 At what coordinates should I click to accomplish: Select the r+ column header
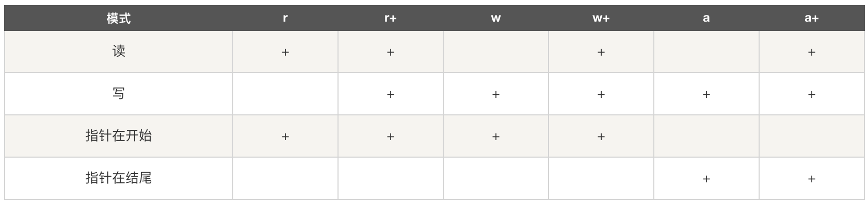(391, 18)
